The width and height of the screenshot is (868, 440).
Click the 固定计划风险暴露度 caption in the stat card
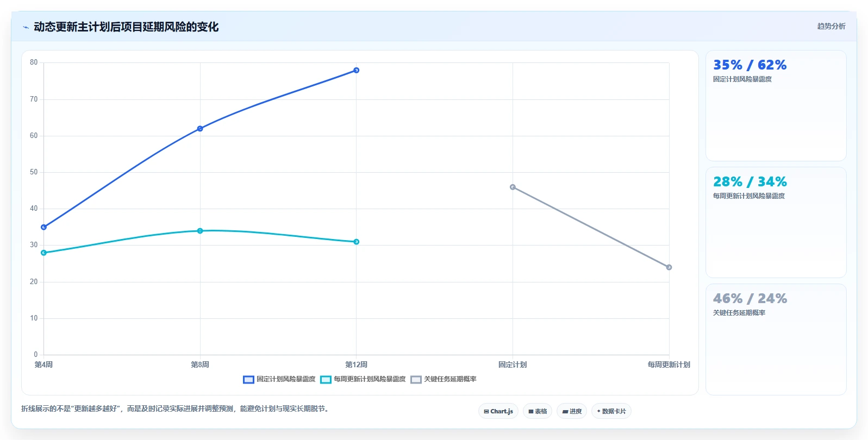pyautogui.click(x=742, y=79)
